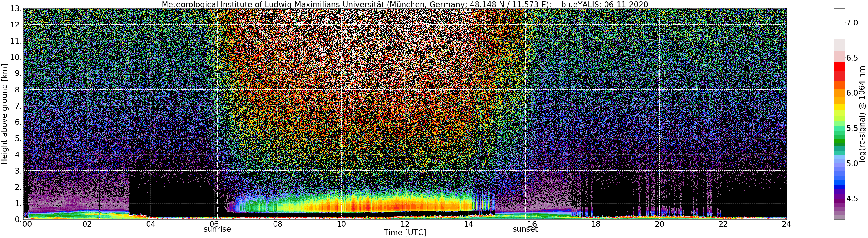Click the 'sunrise' label under the time axis
The width and height of the screenshot is (868, 238).
pos(217,229)
